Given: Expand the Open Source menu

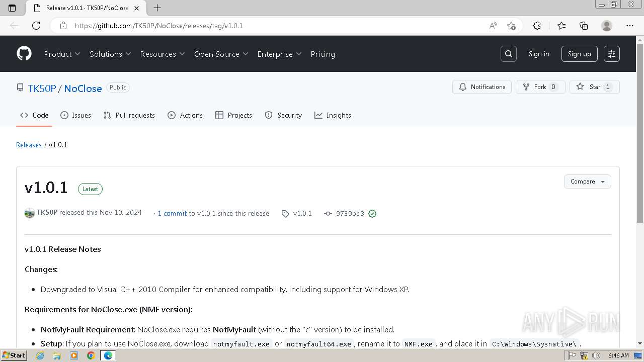Looking at the screenshot, I should (x=221, y=54).
